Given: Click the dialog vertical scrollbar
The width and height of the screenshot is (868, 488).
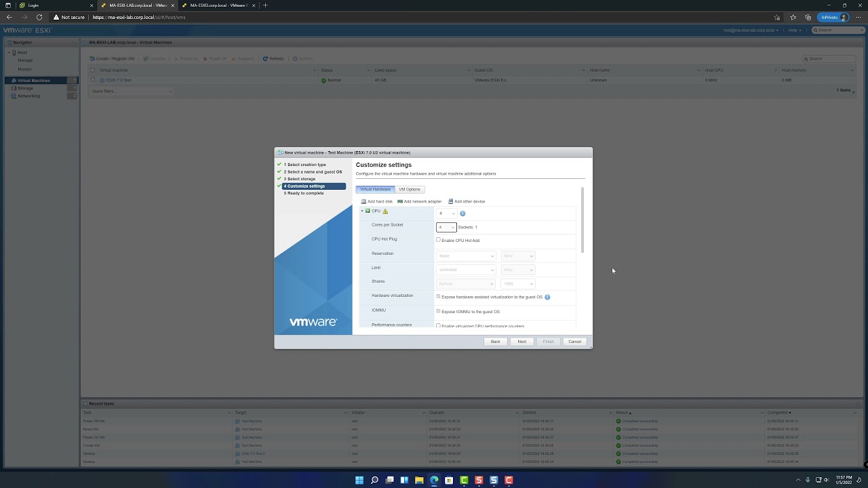Looking at the screenshot, I should click(x=583, y=220).
